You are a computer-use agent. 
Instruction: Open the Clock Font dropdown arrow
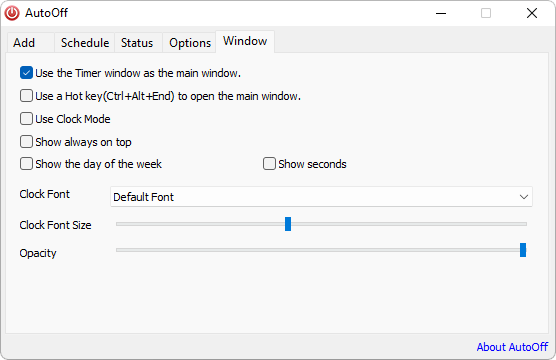[524, 197]
